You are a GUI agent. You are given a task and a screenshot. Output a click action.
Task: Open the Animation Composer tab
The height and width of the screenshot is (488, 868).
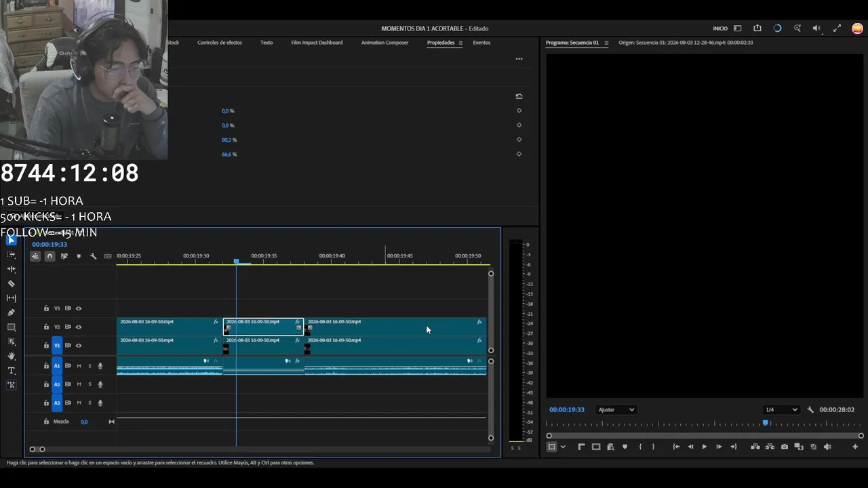[384, 43]
